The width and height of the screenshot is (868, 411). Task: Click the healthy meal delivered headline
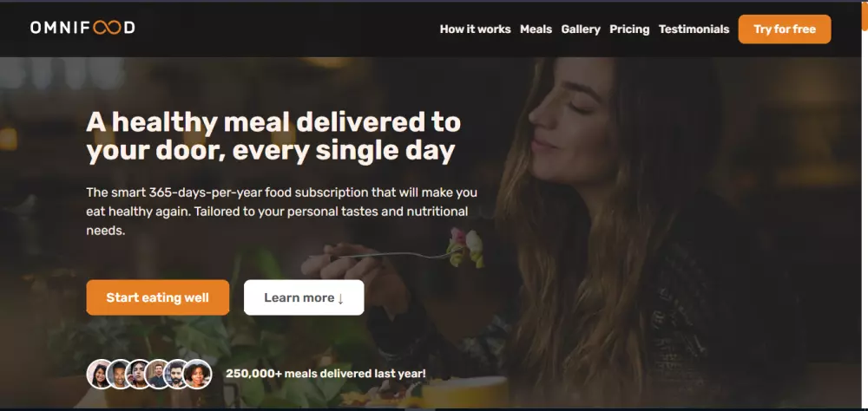coord(273,137)
